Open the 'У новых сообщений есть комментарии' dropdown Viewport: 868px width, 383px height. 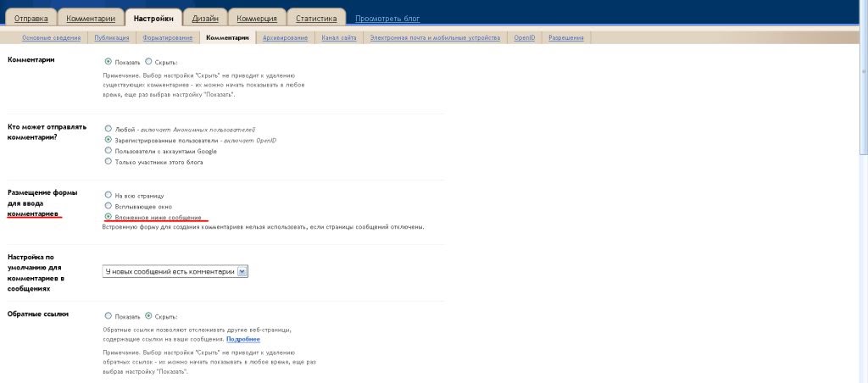[175, 271]
